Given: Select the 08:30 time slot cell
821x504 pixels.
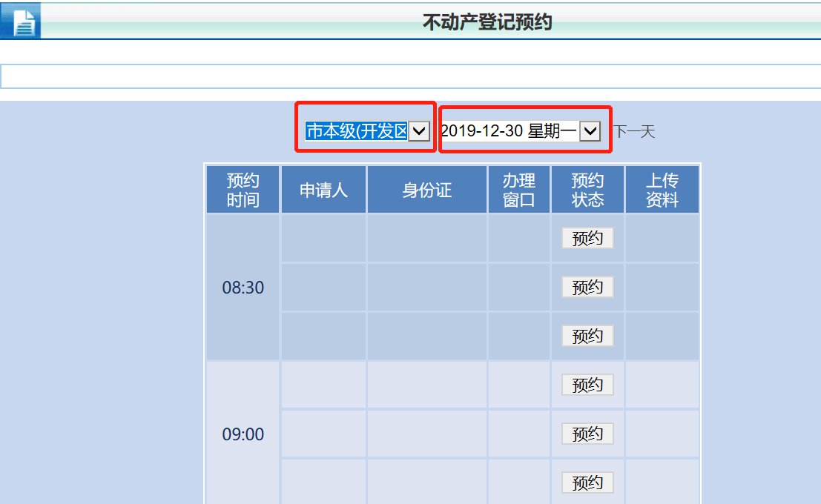Looking at the screenshot, I should pyautogui.click(x=243, y=288).
